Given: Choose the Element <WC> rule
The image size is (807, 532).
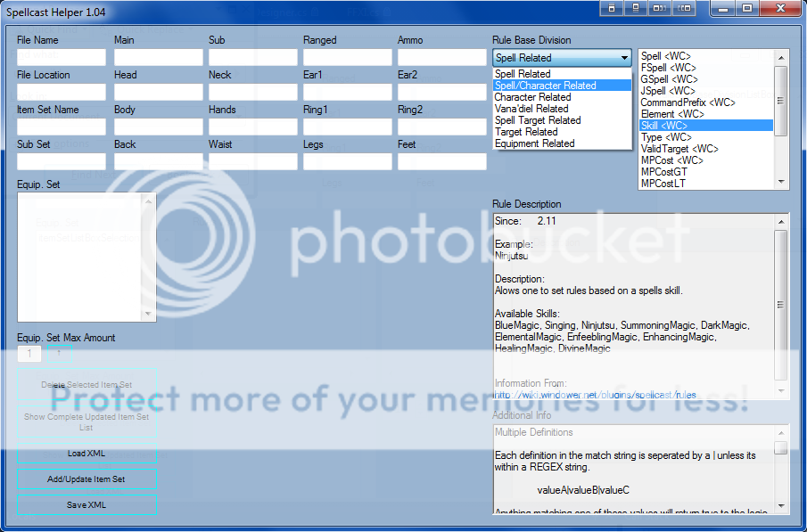Looking at the screenshot, I should (x=671, y=114).
